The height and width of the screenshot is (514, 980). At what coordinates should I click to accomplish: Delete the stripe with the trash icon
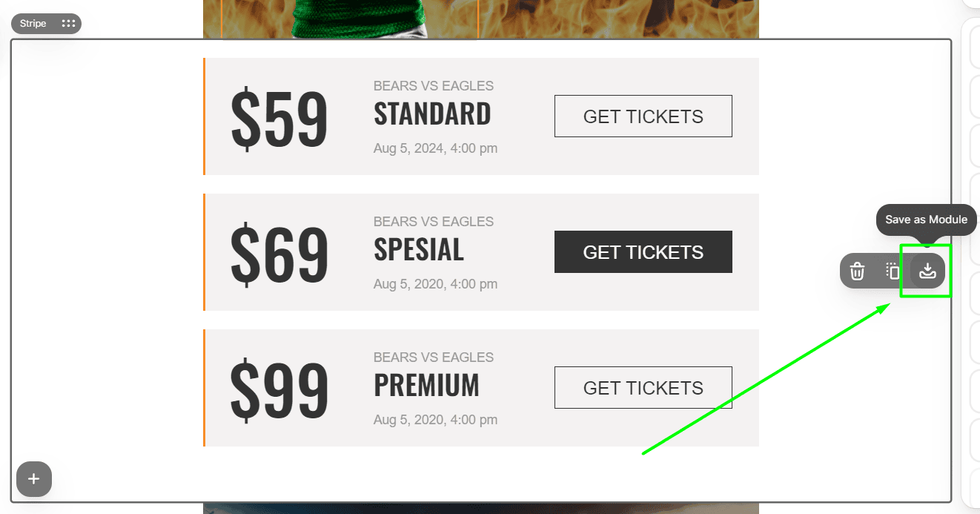coord(857,271)
